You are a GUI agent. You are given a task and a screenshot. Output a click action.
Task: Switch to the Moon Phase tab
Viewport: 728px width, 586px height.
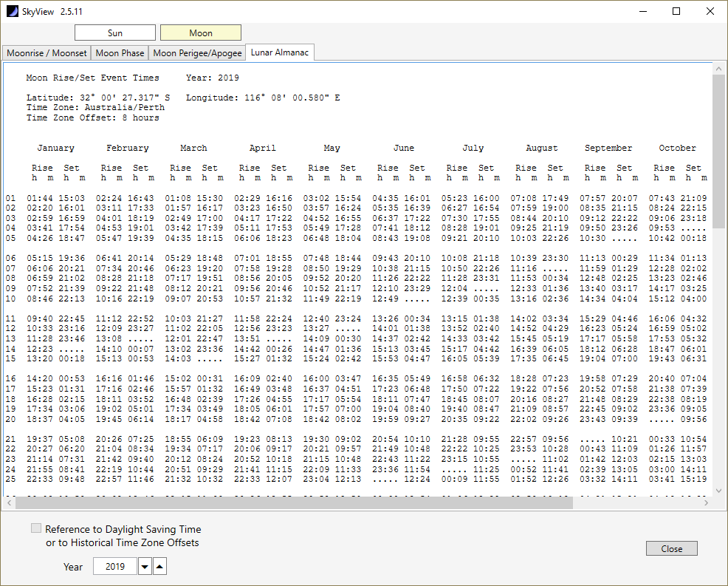click(x=120, y=52)
